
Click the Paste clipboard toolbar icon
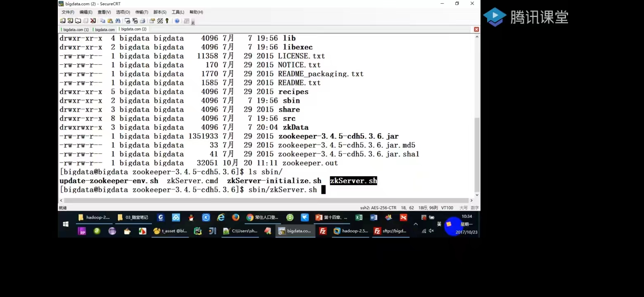click(x=110, y=21)
